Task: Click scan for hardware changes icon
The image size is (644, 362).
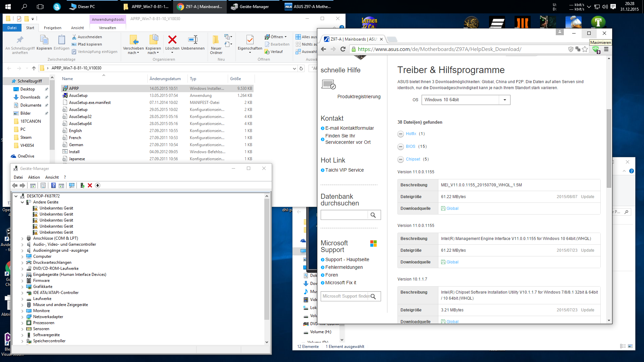Action: [x=71, y=185]
